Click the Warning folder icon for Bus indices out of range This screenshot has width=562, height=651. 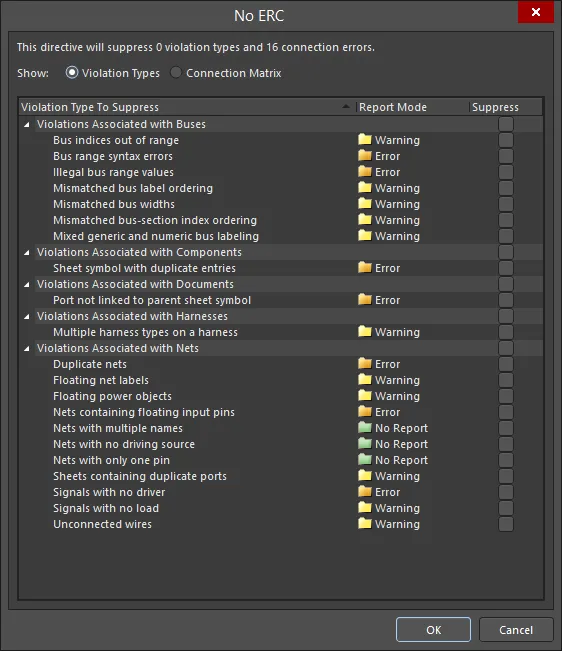pyautogui.click(x=364, y=140)
